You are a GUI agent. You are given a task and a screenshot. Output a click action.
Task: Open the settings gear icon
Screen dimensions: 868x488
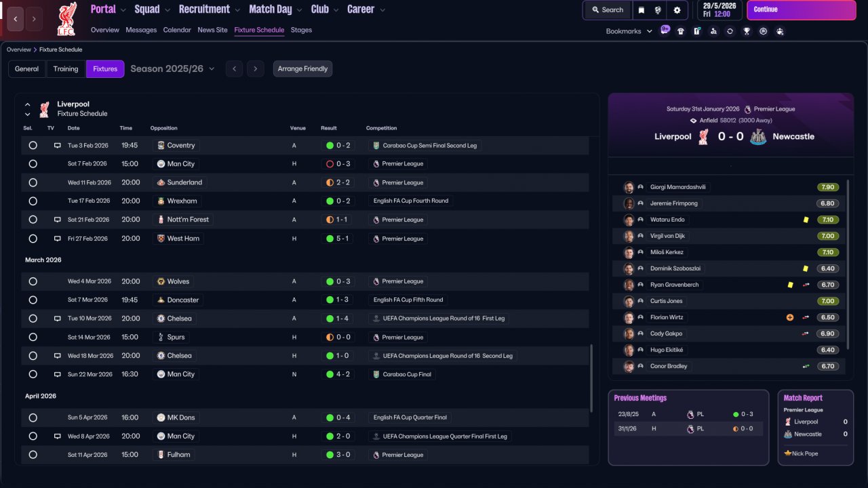coord(677,10)
